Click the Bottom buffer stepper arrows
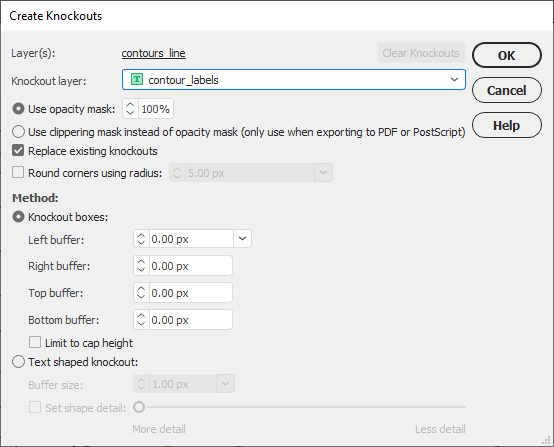This screenshot has height=447, width=554. tap(141, 320)
